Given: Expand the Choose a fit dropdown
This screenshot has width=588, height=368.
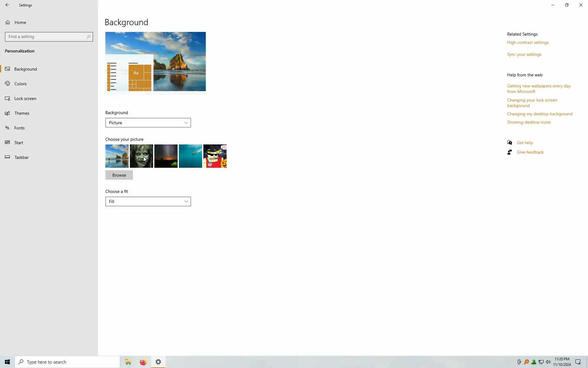Looking at the screenshot, I should tap(148, 201).
